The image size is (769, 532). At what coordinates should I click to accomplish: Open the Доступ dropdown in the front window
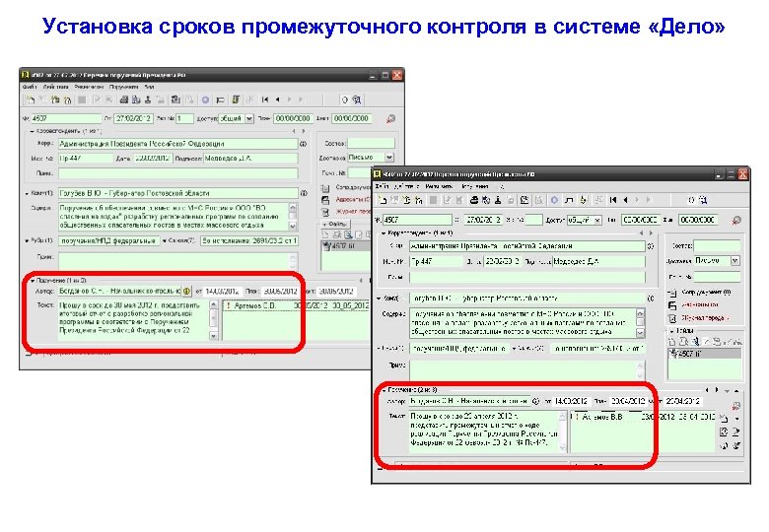[x=597, y=221]
